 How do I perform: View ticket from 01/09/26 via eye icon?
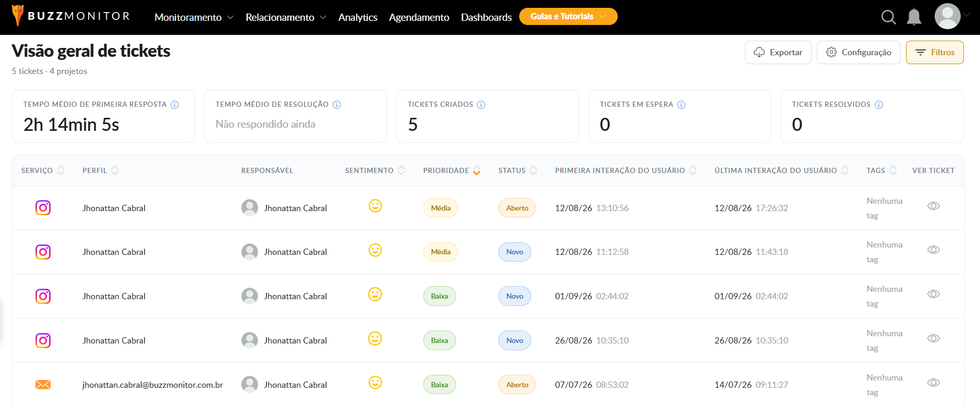(934, 294)
